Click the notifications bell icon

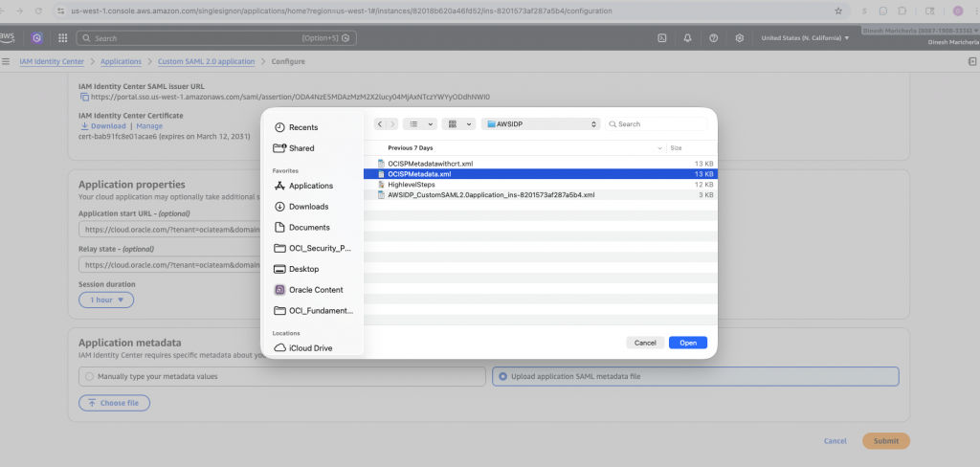pyautogui.click(x=687, y=38)
